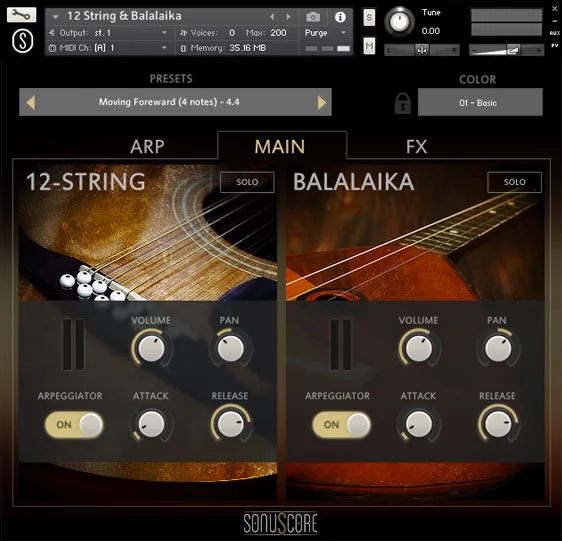Viewport: 562px width, 541px height.
Task: Click the master volume slider
Action: click(506, 50)
